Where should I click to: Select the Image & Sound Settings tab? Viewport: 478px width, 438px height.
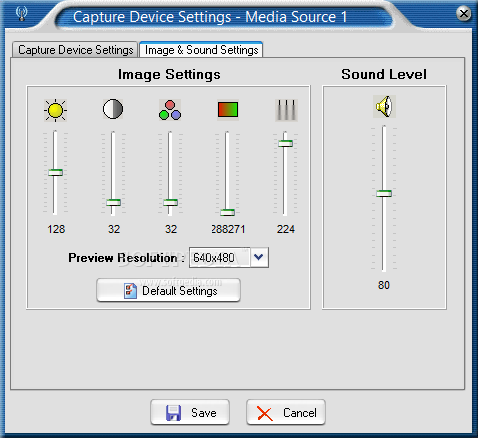(201, 50)
